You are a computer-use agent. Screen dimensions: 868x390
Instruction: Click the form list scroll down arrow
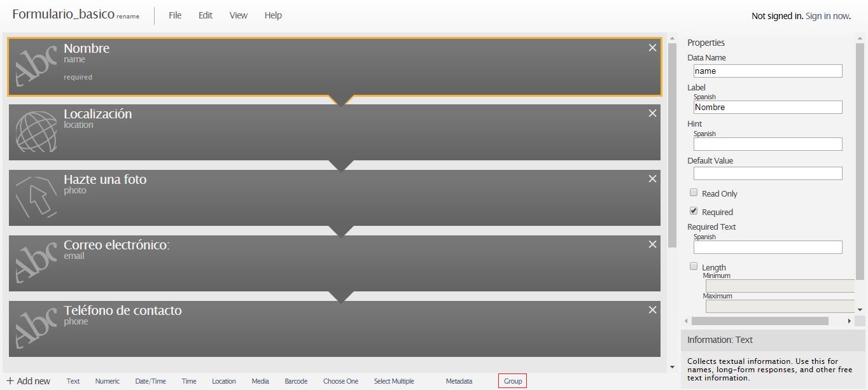click(673, 367)
